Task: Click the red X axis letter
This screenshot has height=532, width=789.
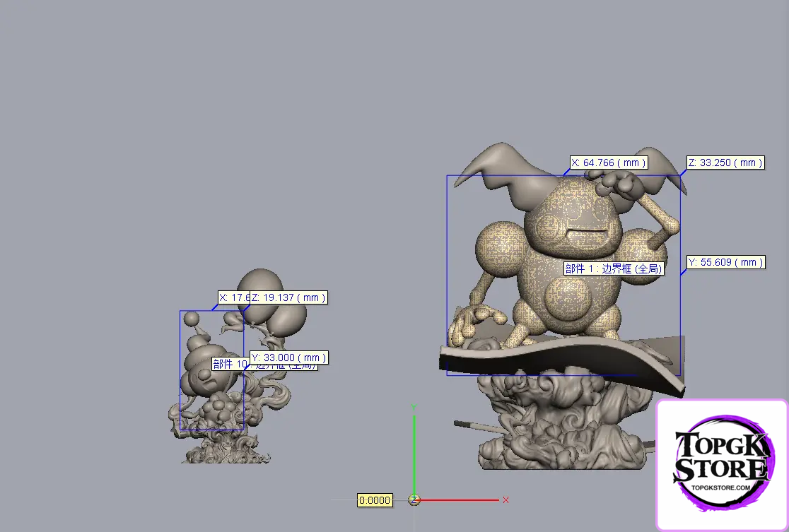Action: pos(505,500)
